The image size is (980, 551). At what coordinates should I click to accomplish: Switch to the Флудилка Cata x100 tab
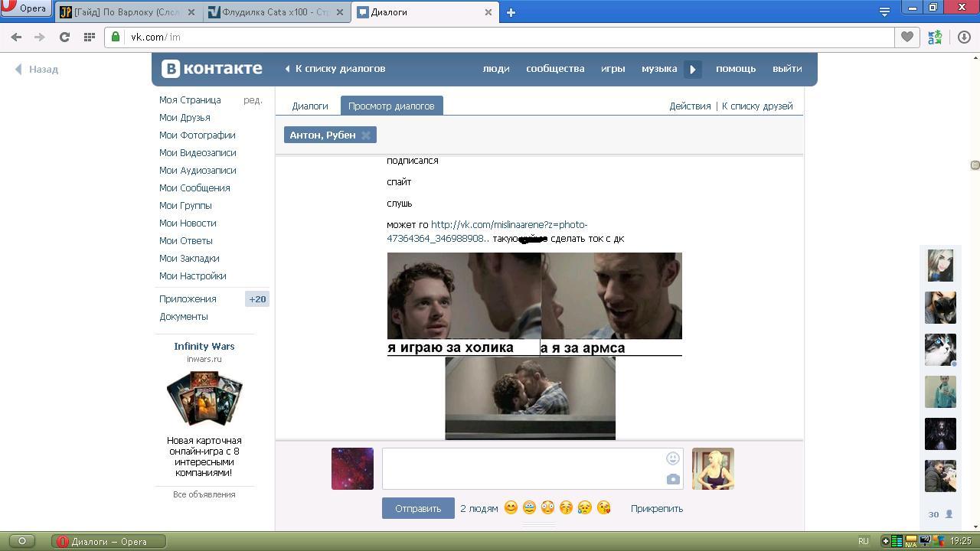[276, 12]
